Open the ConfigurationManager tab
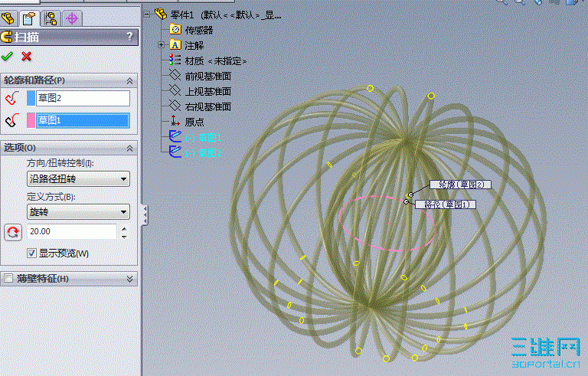The height and width of the screenshot is (376, 588). click(51, 18)
